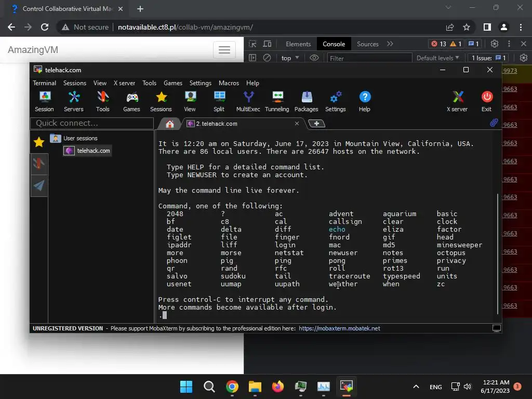Select the Tools sidebar icon below the star

point(39,164)
